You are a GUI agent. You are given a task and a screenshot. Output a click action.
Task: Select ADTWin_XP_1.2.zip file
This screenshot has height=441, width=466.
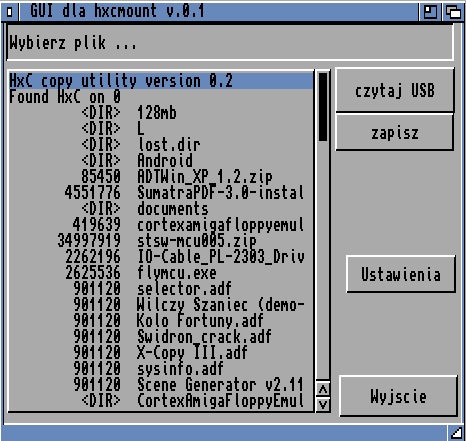pyautogui.click(x=161, y=177)
